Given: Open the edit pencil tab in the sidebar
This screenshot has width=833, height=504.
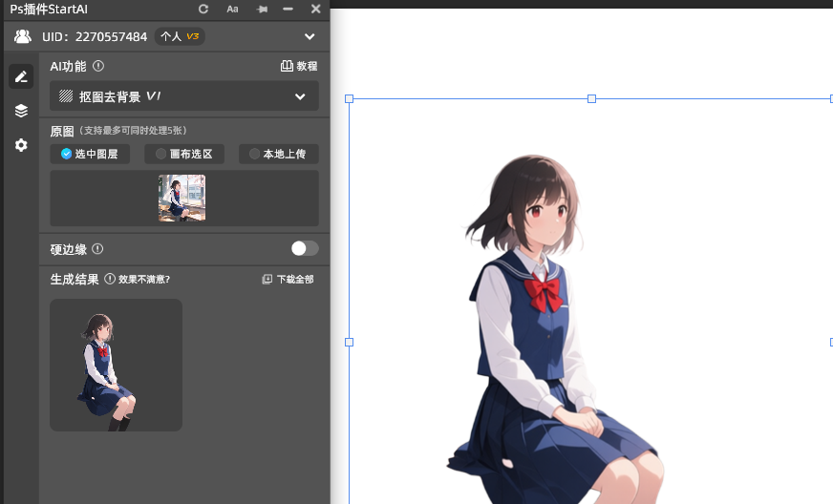Looking at the screenshot, I should click(x=21, y=76).
